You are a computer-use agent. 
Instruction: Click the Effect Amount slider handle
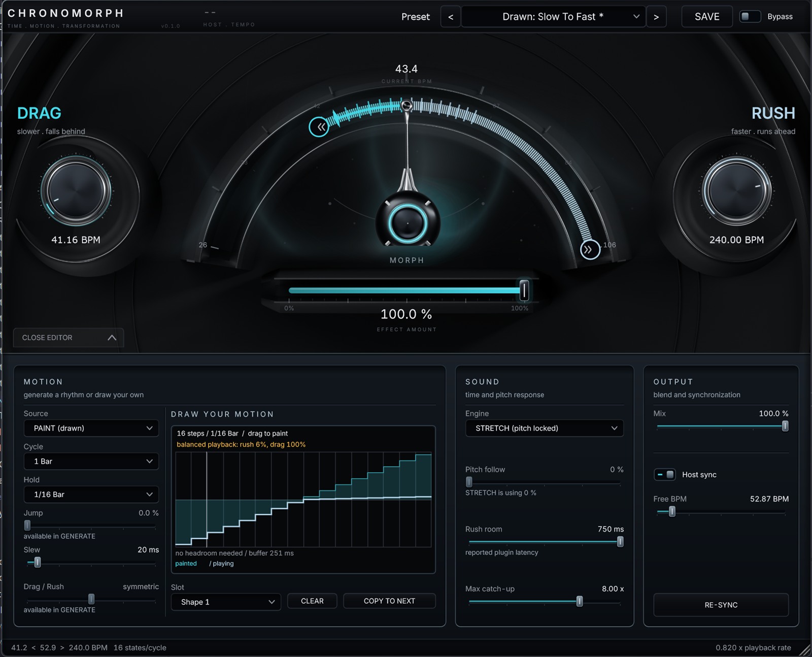524,290
